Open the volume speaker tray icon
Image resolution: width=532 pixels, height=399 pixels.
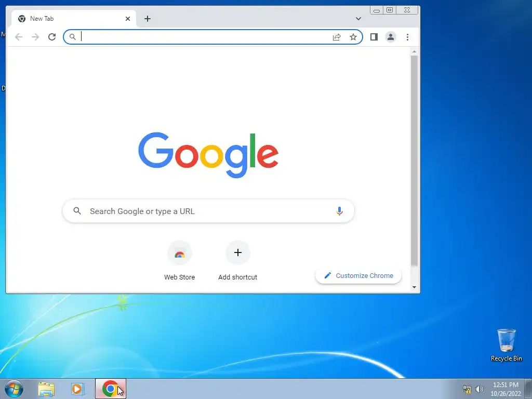click(480, 389)
